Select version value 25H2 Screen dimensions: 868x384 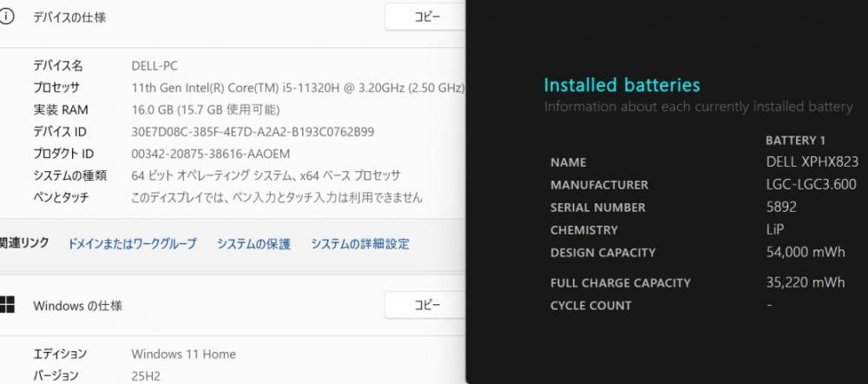point(146,375)
